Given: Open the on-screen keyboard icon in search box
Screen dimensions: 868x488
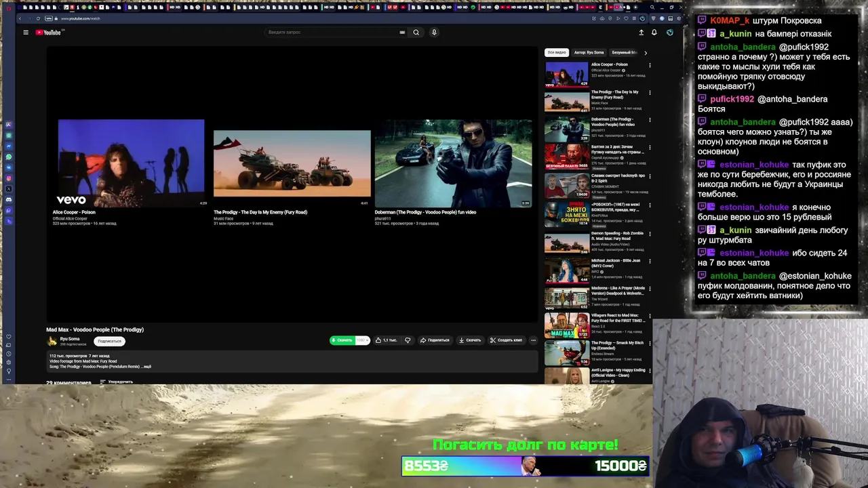Looking at the screenshot, I should [x=402, y=32].
